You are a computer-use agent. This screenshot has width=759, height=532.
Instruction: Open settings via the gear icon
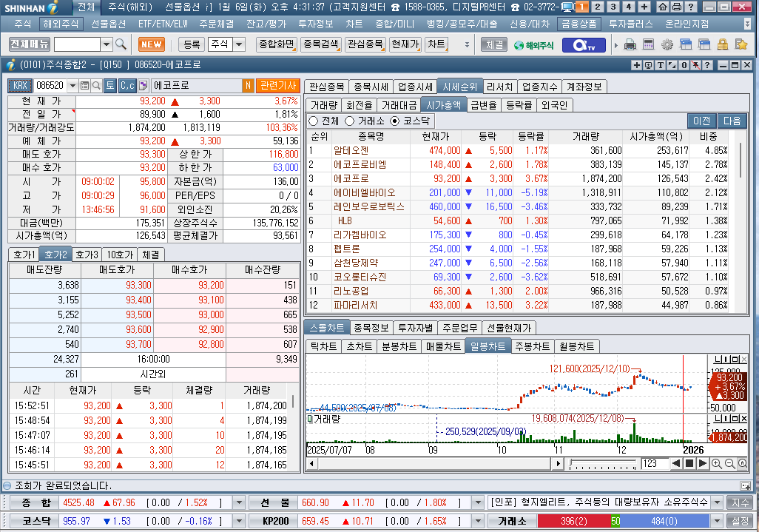coord(667,45)
